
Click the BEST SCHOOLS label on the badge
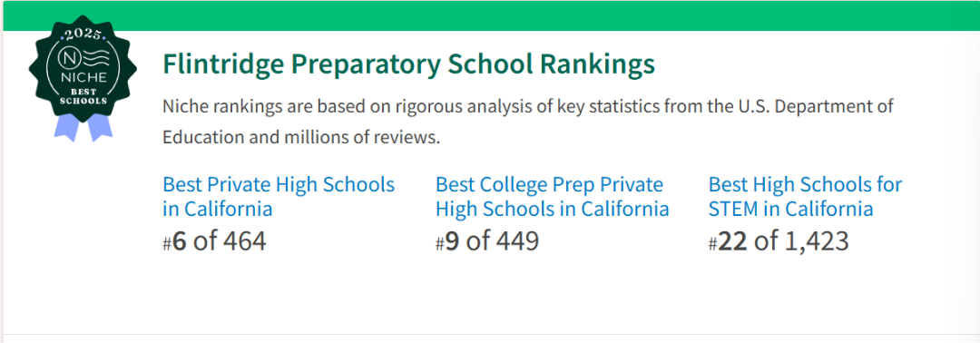(x=82, y=95)
